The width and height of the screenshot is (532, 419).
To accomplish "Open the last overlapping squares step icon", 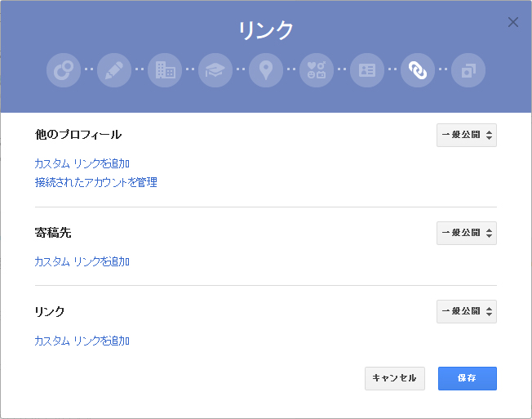I will pos(468,70).
